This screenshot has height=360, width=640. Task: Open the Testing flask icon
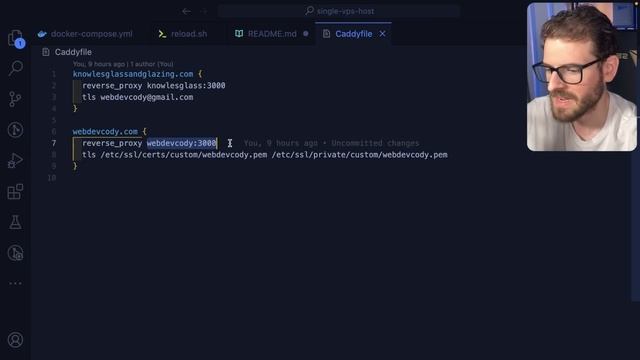15,222
